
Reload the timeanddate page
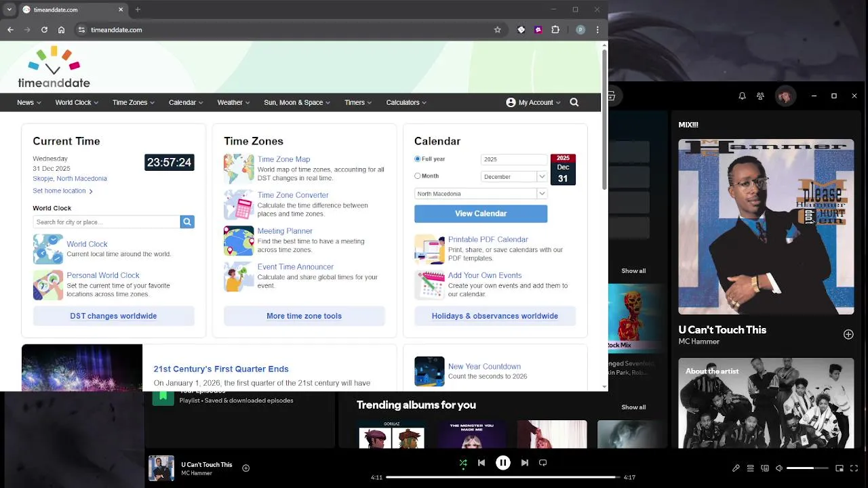[x=44, y=30]
